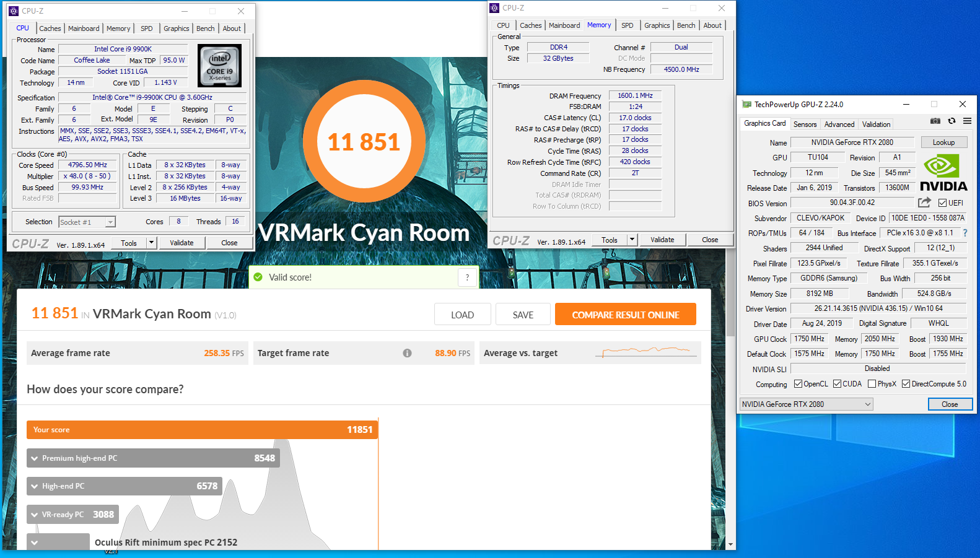Click the 258.35 FPS average frame rate value

click(x=224, y=353)
